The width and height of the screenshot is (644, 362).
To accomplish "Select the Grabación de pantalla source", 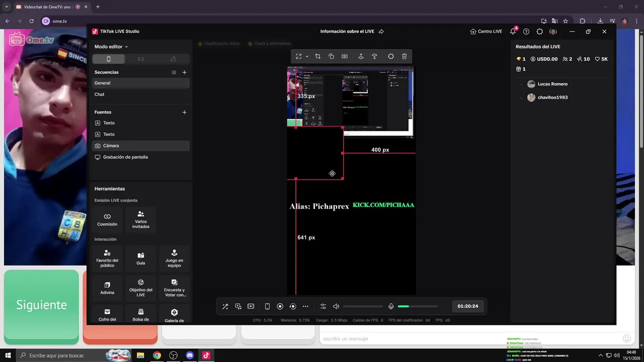I will [x=141, y=157].
